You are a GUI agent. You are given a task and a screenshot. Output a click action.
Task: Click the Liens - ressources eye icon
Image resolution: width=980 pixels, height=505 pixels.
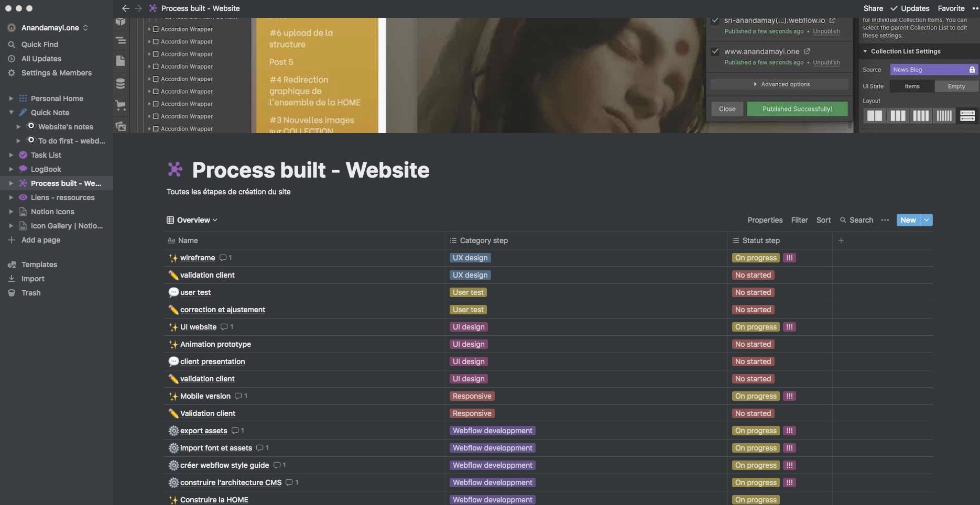pyautogui.click(x=23, y=197)
